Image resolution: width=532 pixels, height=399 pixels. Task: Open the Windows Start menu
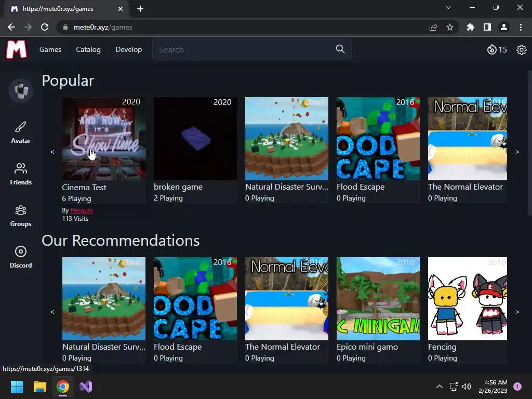[17, 387]
